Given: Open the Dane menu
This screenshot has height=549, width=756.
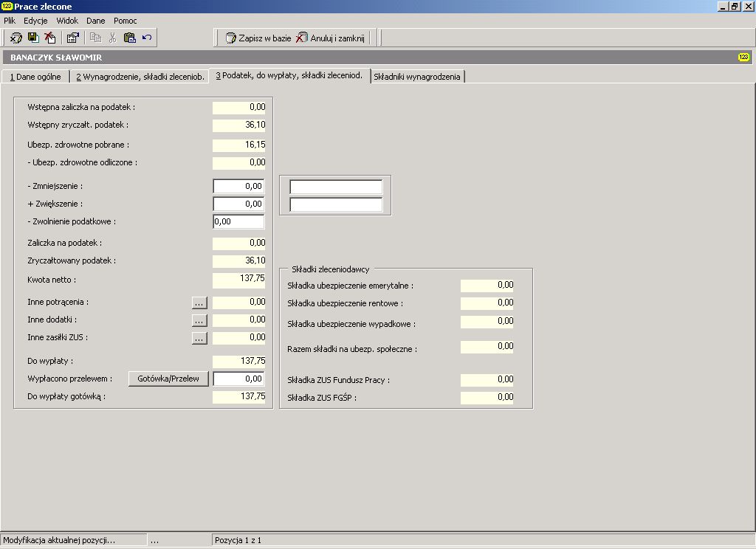Looking at the screenshot, I should 95,21.
